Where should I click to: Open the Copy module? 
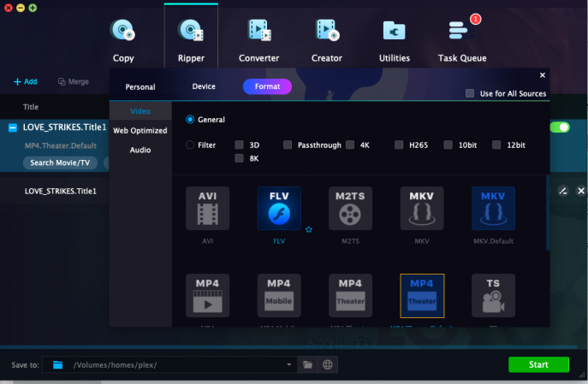click(123, 40)
